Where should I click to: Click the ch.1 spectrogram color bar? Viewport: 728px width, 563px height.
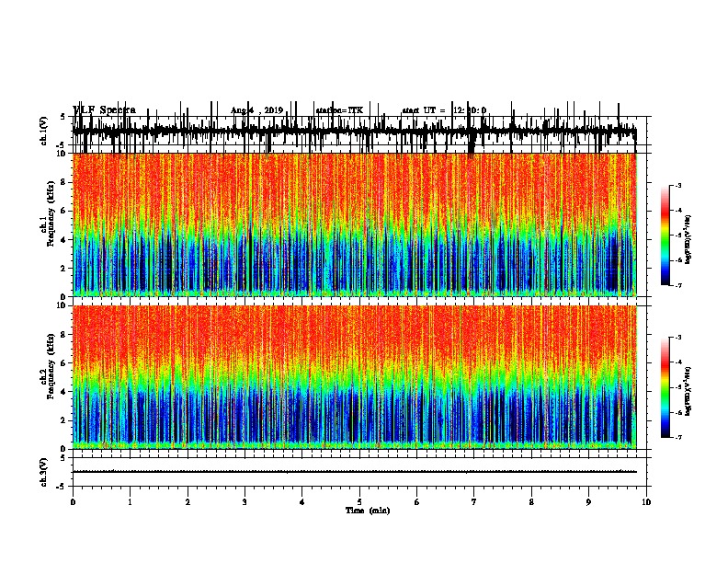coord(665,236)
